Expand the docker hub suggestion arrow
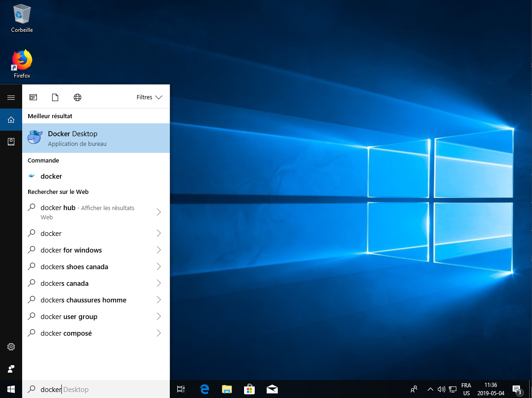Viewport: 532px width, 398px height. (x=159, y=212)
